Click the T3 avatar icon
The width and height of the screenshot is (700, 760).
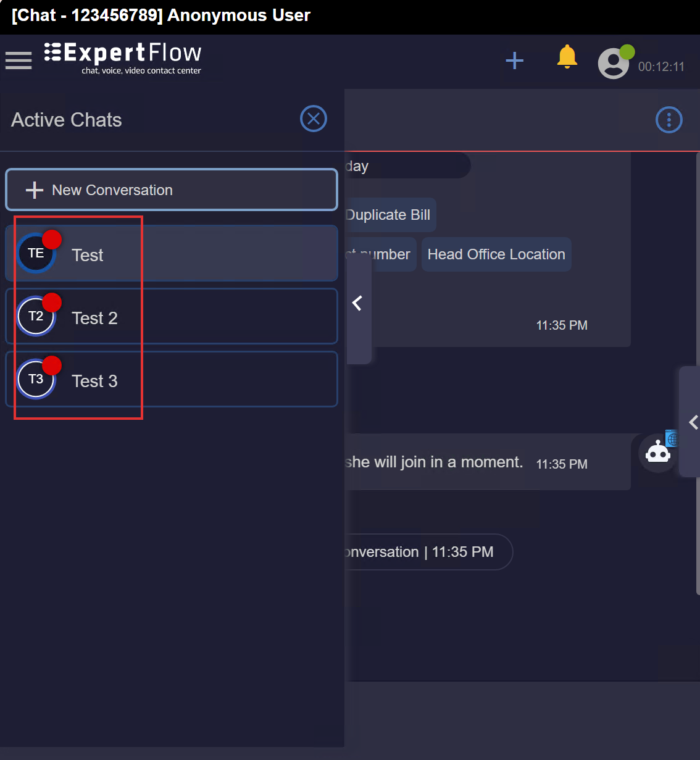pos(36,379)
